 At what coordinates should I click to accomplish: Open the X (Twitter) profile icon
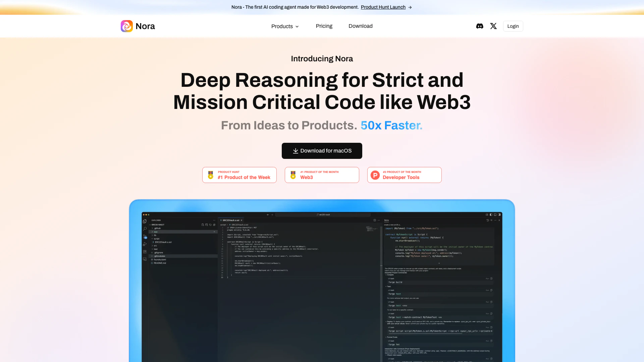(x=493, y=26)
